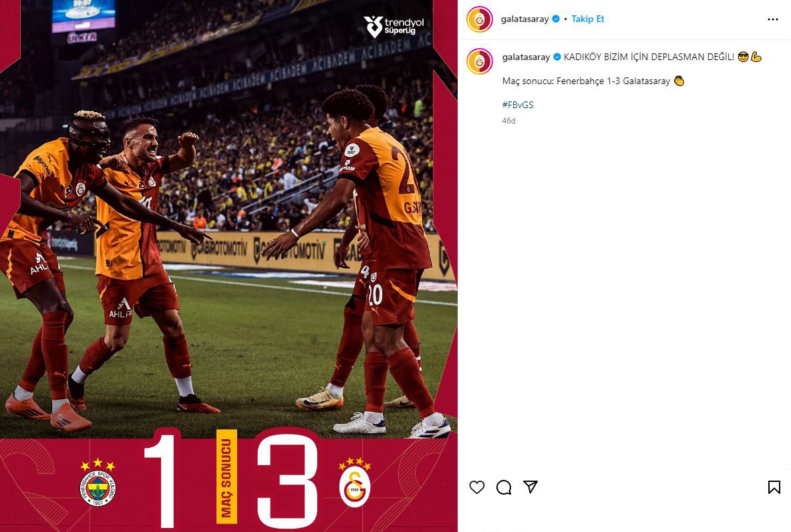Click Takip Et follow button
Screen dimensions: 791x532
(x=588, y=19)
